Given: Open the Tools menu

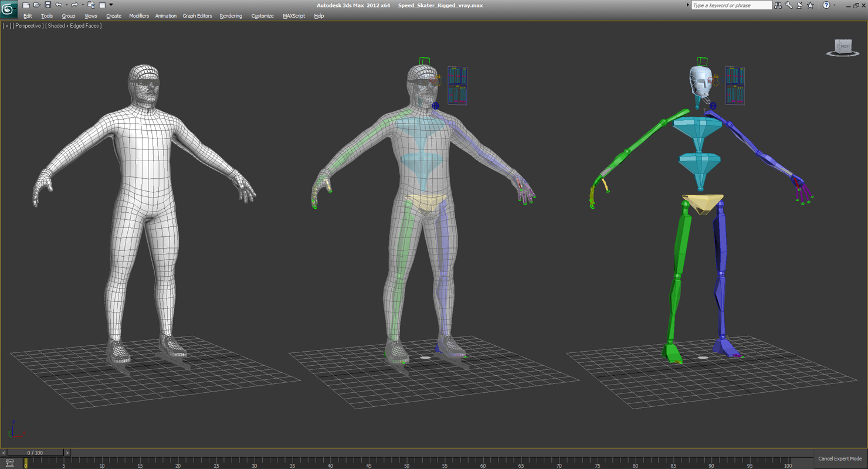Looking at the screenshot, I should tap(47, 16).
